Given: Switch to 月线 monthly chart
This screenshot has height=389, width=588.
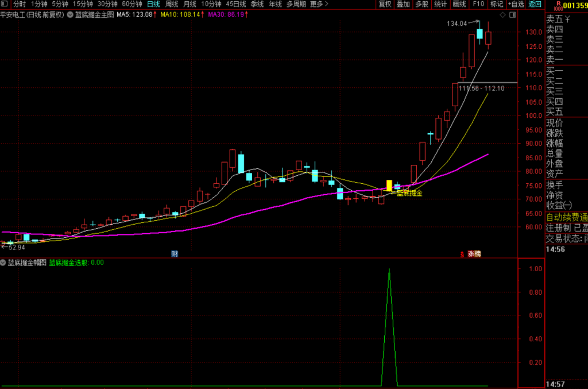Looking at the screenshot, I should click(189, 4).
